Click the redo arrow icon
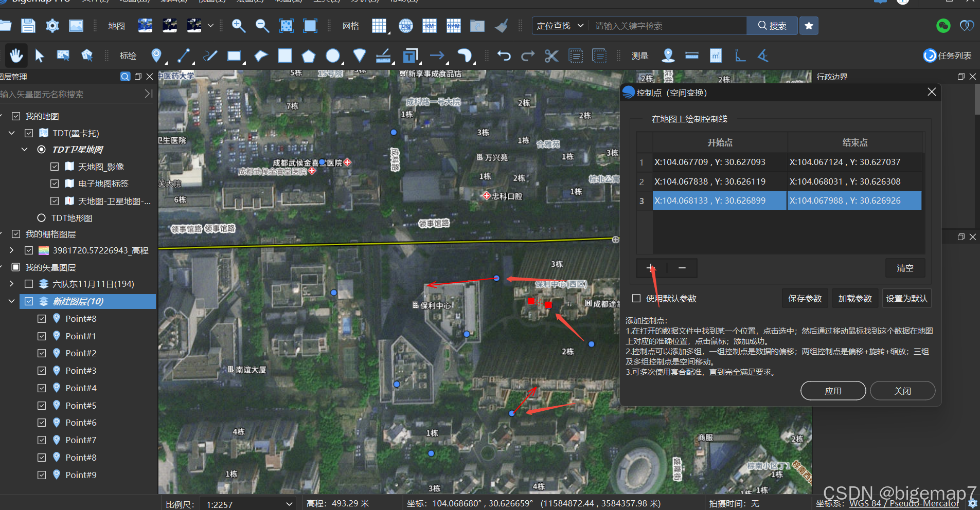 tap(528, 56)
